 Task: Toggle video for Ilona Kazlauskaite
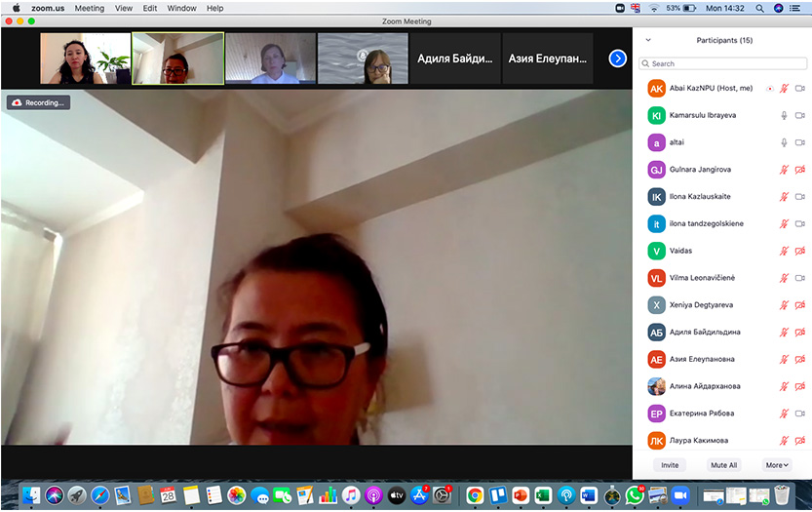800,197
